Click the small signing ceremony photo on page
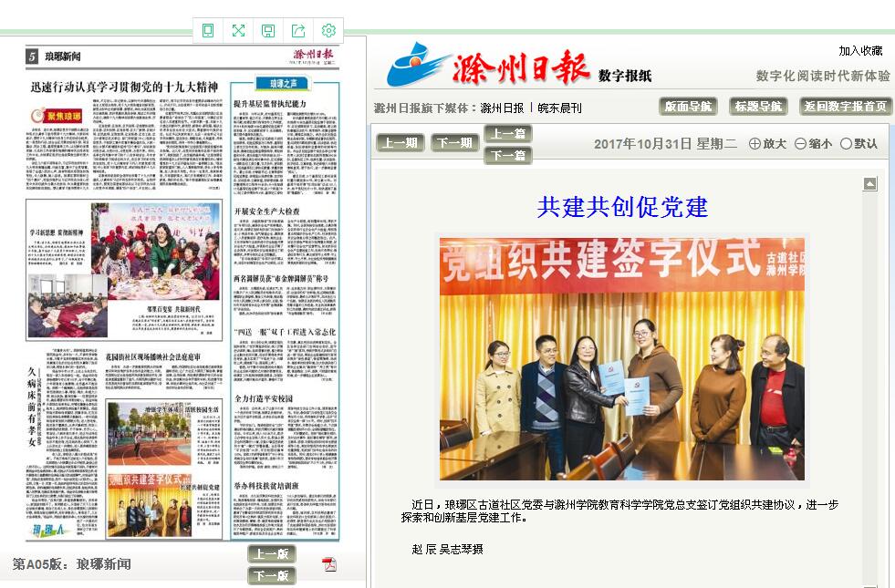 (x=150, y=504)
